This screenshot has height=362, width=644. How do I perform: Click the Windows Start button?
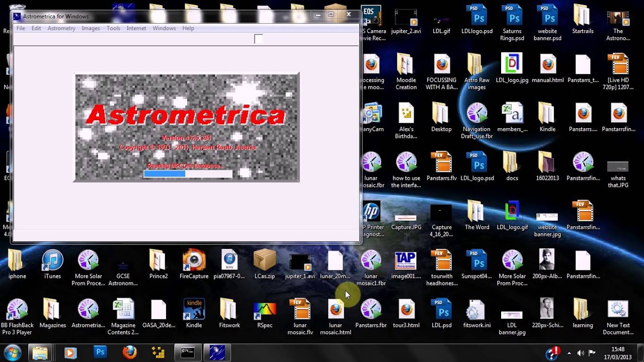[x=12, y=352]
